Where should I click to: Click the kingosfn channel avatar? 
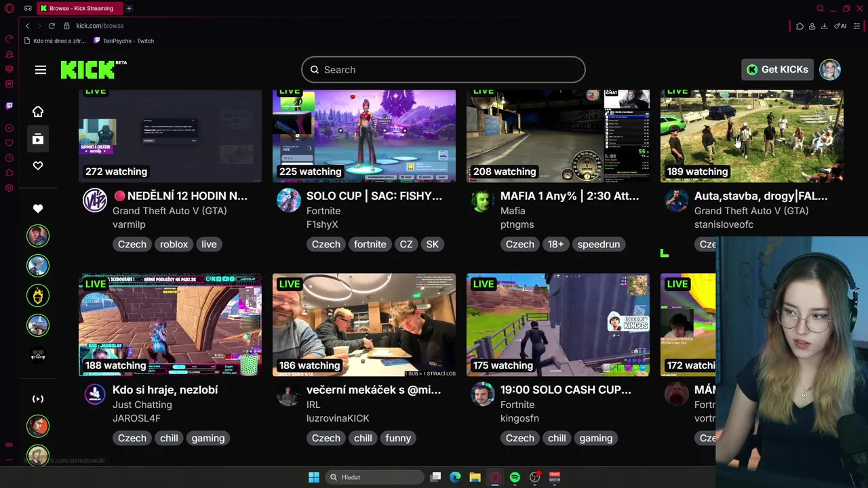[483, 394]
